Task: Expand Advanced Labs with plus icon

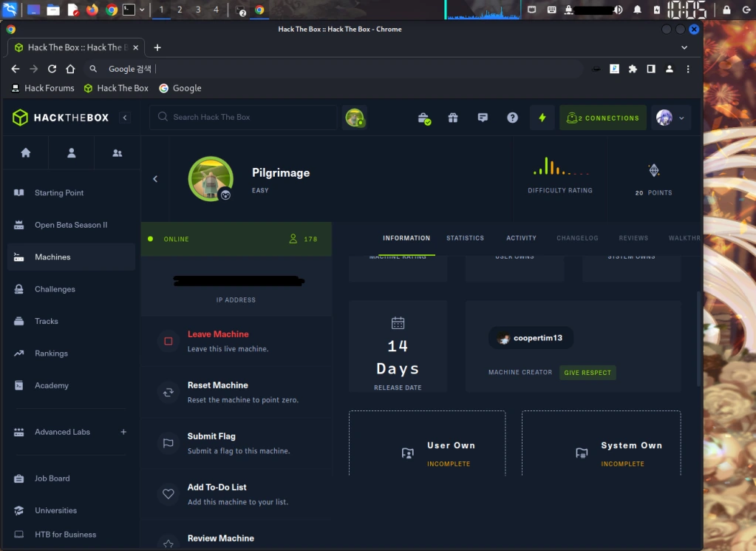Action: [123, 432]
